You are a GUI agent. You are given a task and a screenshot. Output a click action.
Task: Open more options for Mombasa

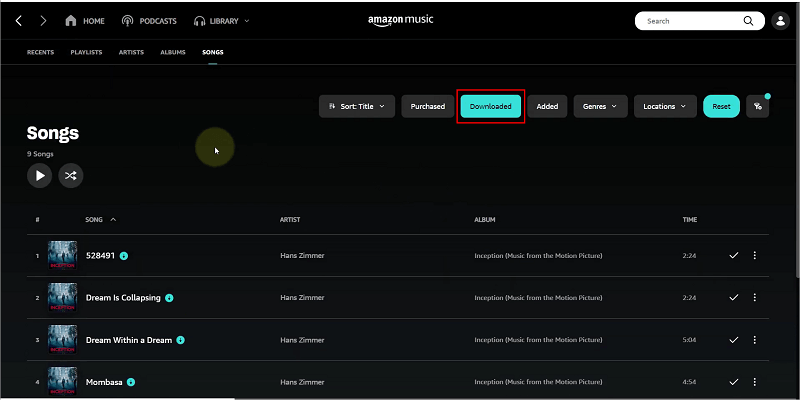point(754,382)
